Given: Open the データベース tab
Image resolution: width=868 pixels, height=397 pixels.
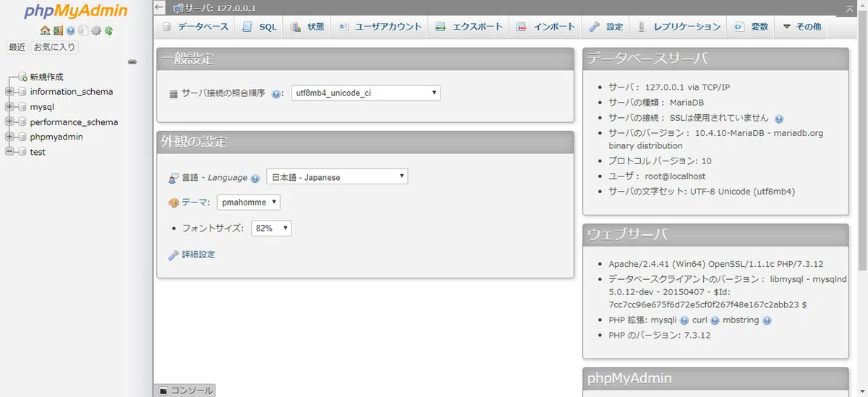Looking at the screenshot, I should (x=195, y=27).
